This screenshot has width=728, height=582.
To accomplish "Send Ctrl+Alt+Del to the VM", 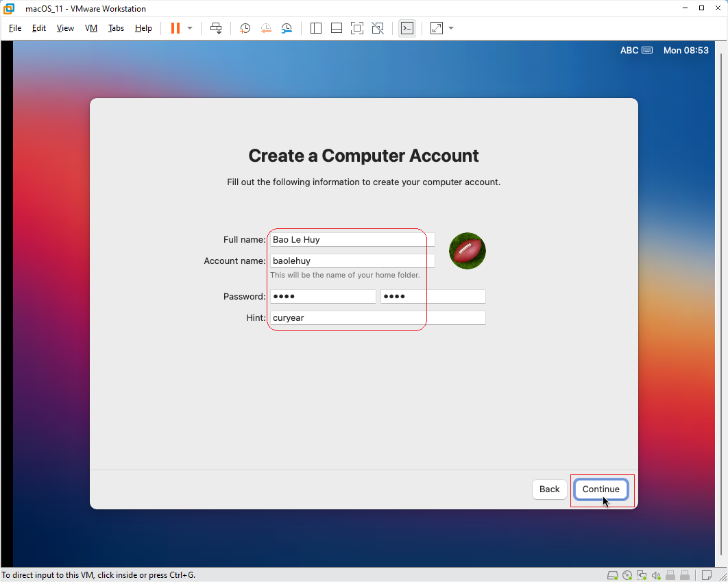I will tap(216, 28).
